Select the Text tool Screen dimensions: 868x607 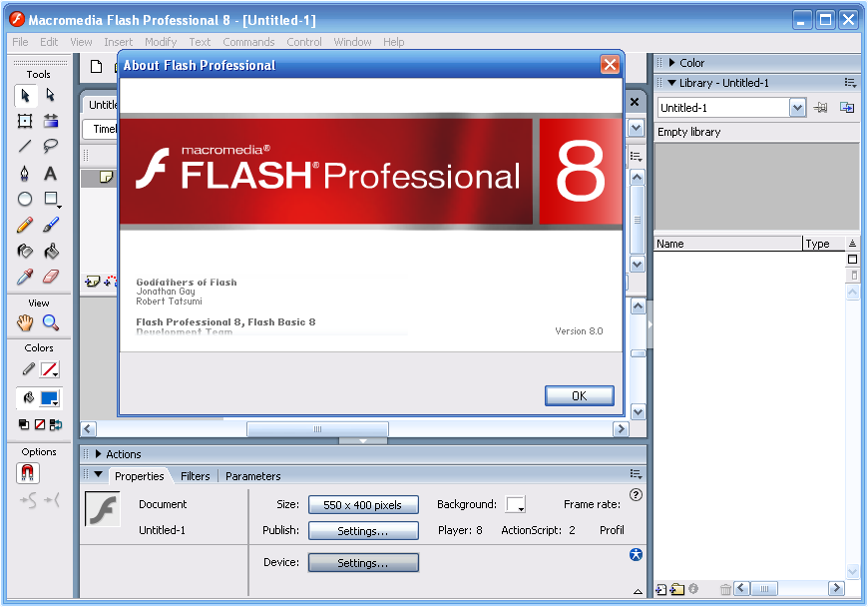[50, 174]
